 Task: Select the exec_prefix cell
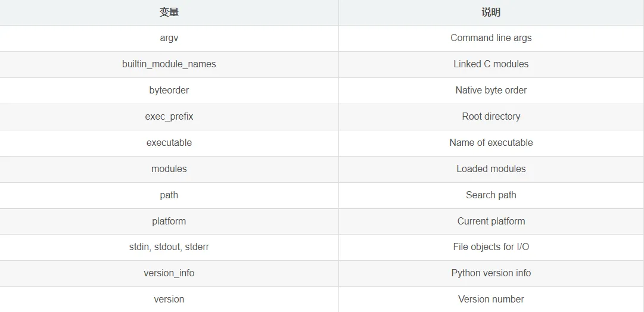[169, 116]
